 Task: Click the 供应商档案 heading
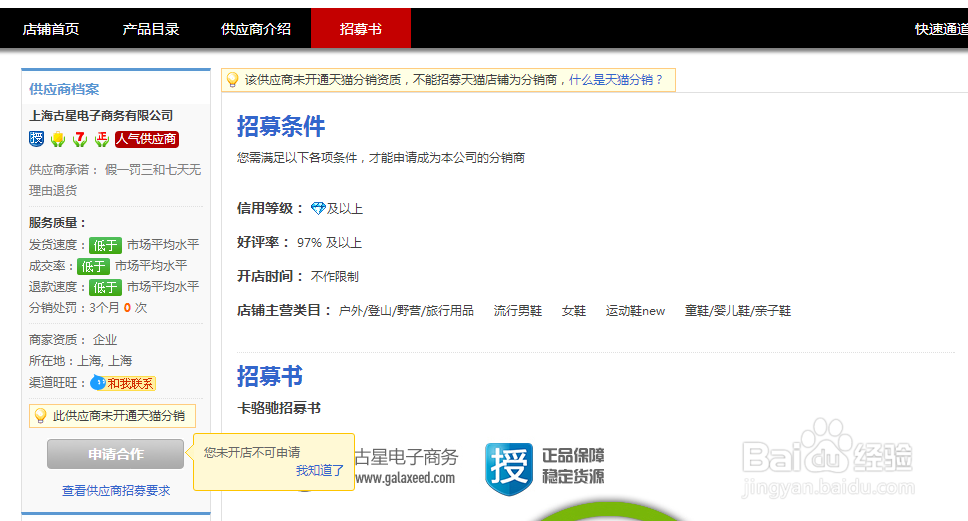[64, 89]
